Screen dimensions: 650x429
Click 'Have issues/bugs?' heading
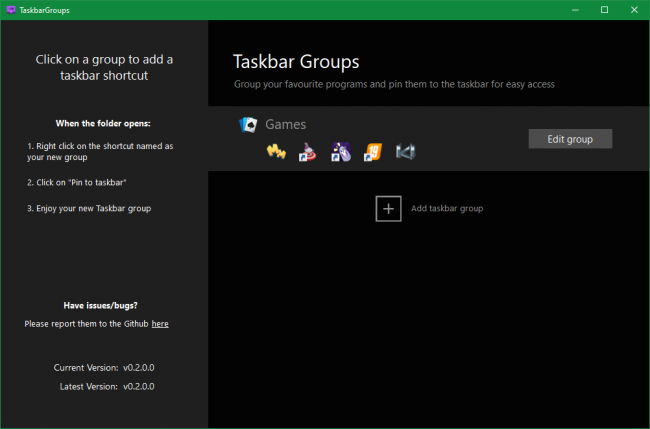pos(101,305)
